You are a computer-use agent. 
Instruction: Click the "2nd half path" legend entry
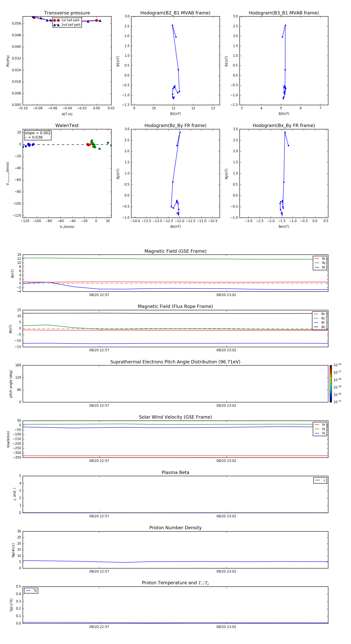[x=67, y=25]
